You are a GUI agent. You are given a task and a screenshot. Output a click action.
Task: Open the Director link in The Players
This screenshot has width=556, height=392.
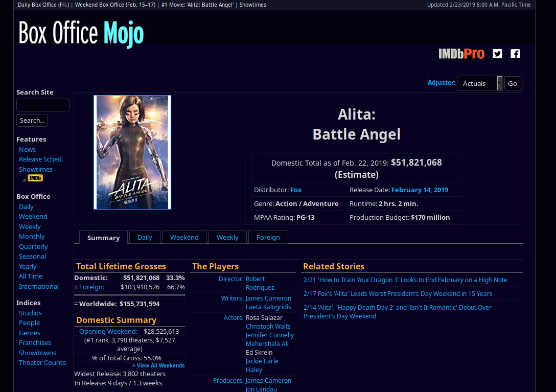pos(231,279)
